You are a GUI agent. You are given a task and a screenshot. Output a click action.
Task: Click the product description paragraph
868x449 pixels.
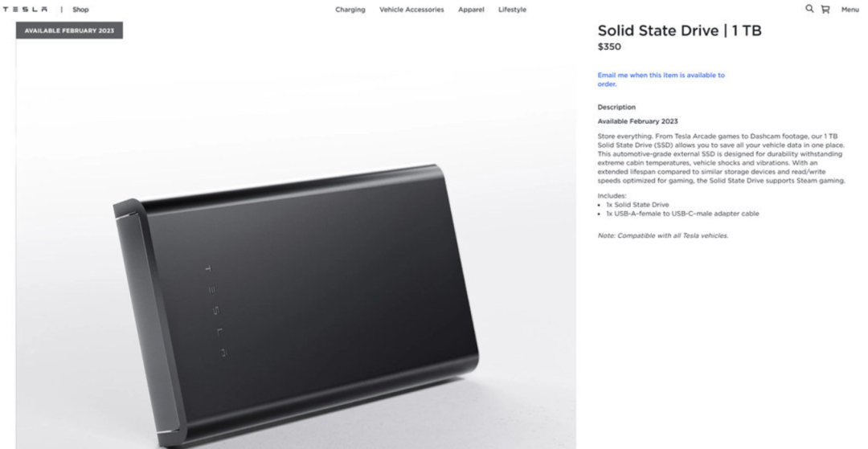721,158
